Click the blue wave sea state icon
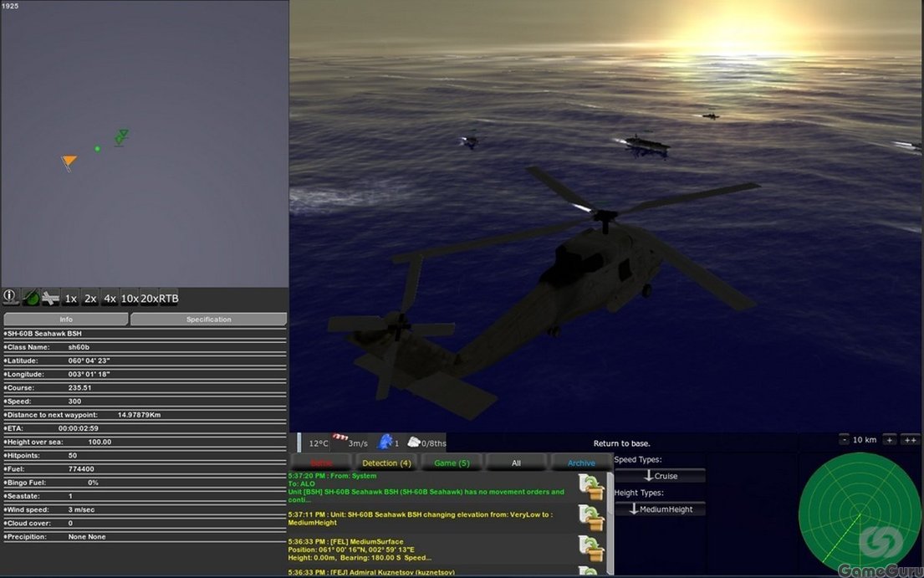The width and height of the screenshot is (924, 578). coord(385,442)
